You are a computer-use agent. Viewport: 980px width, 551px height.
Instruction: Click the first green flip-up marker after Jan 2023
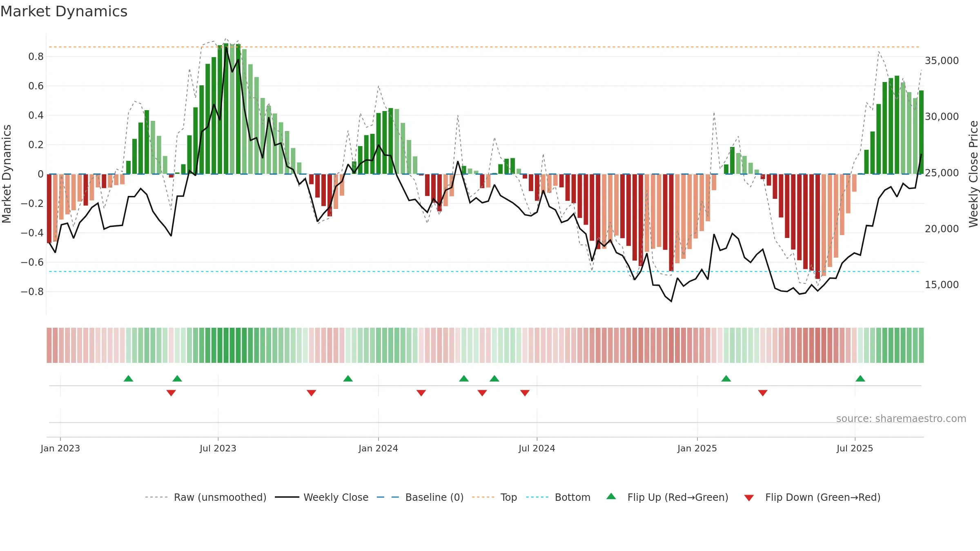point(128,378)
